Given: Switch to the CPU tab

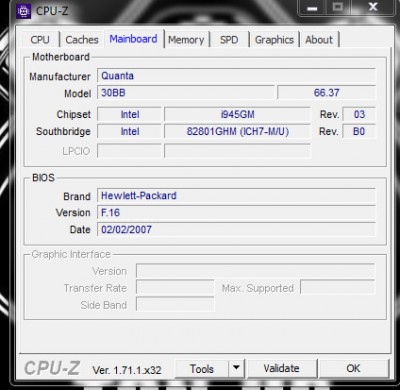Looking at the screenshot, I should (40, 40).
